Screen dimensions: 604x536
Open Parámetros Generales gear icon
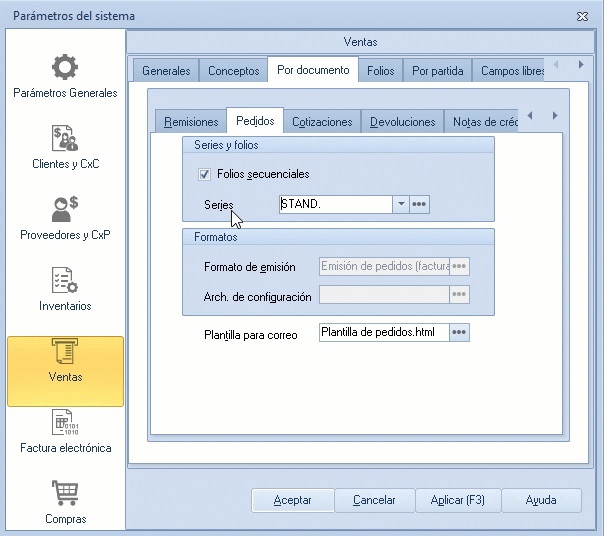click(x=65, y=67)
